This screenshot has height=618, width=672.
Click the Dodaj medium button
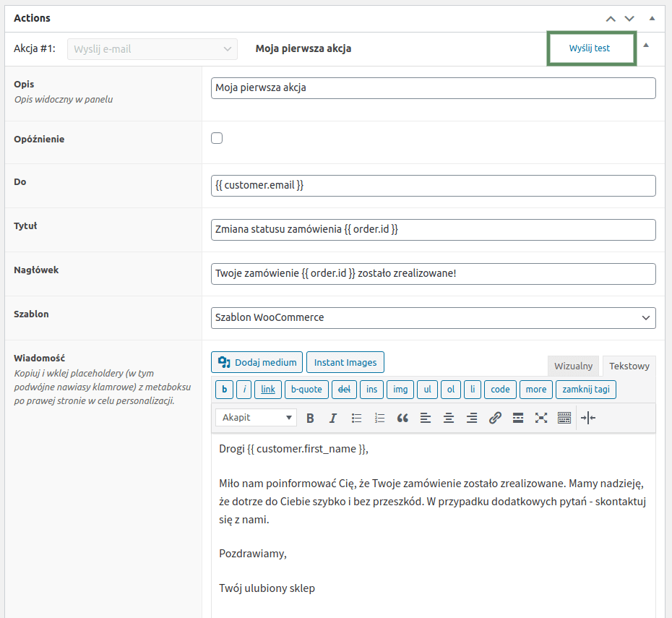click(257, 362)
